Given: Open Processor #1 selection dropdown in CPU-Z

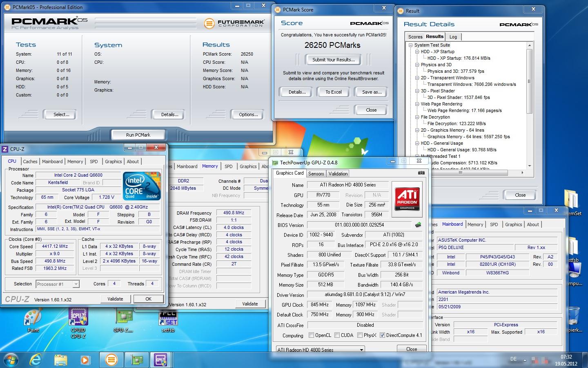Looking at the screenshot, I should [58, 284].
